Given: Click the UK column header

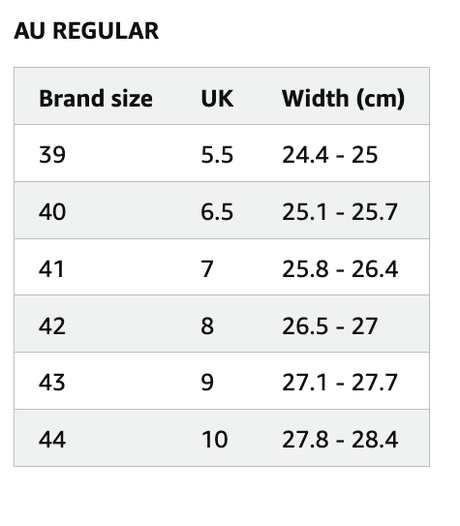Looking at the screenshot, I should [217, 99].
